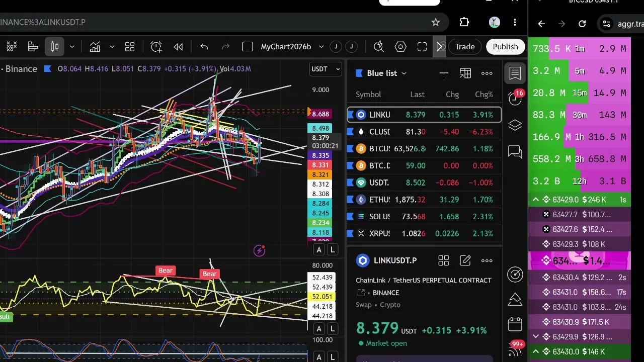Viewport: 644px width, 362px height.
Task: Open details more options beside LINKUSDT.P
Action: point(487,260)
